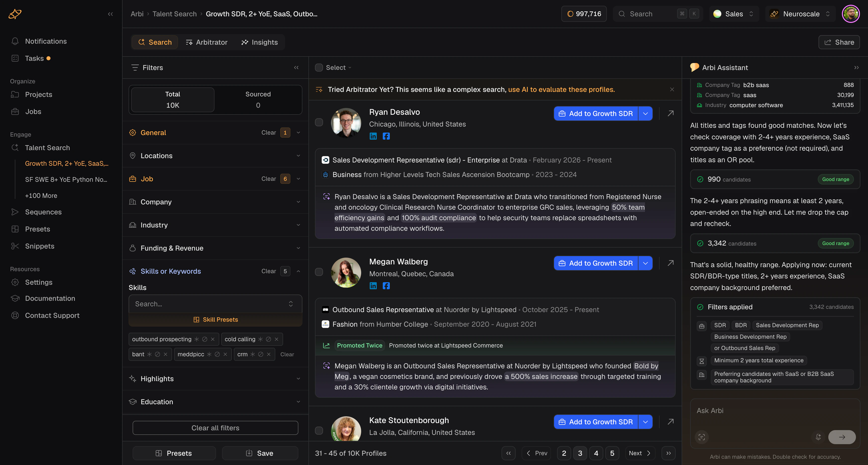The height and width of the screenshot is (465, 868).
Task: Check the box for Ryan Desalvo
Action: 319,122
